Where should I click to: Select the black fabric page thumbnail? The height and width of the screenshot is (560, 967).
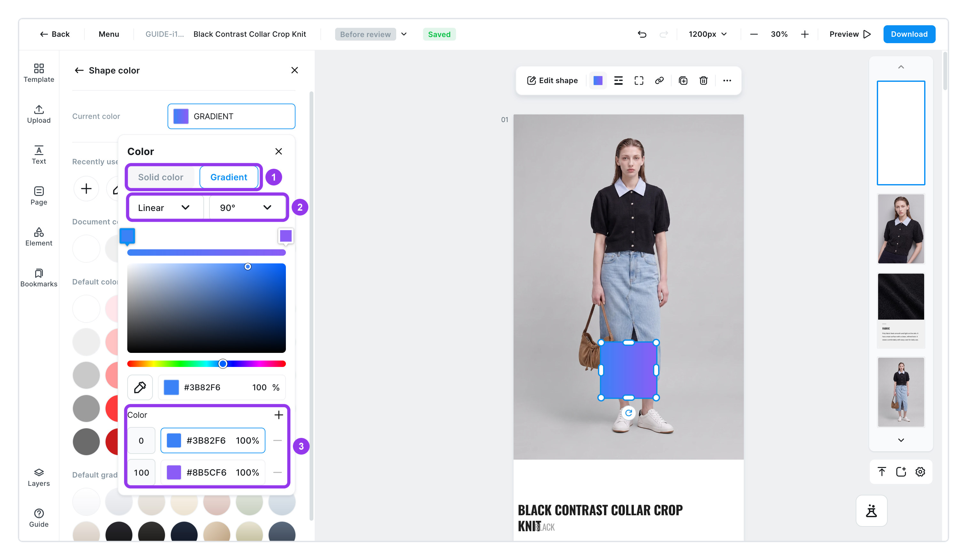pos(900,311)
